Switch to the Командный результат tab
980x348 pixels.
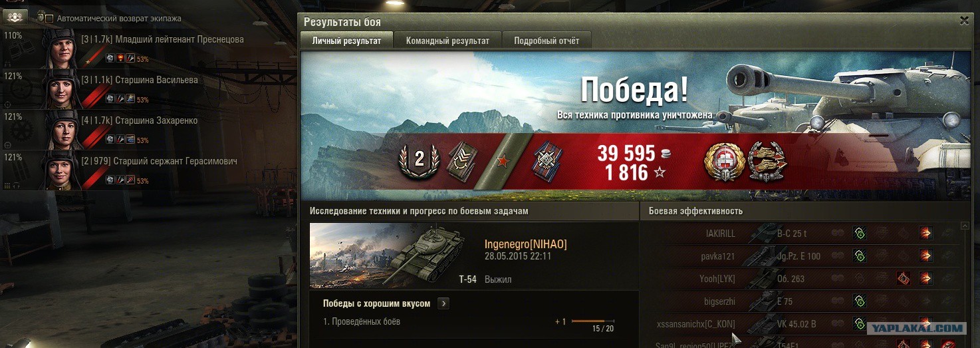click(447, 41)
